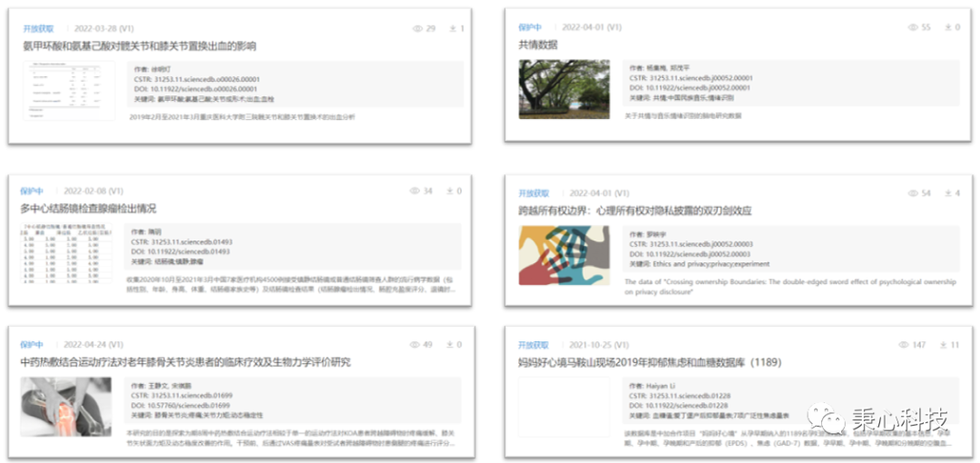Click the eye icon showing 34 views

tap(415, 192)
